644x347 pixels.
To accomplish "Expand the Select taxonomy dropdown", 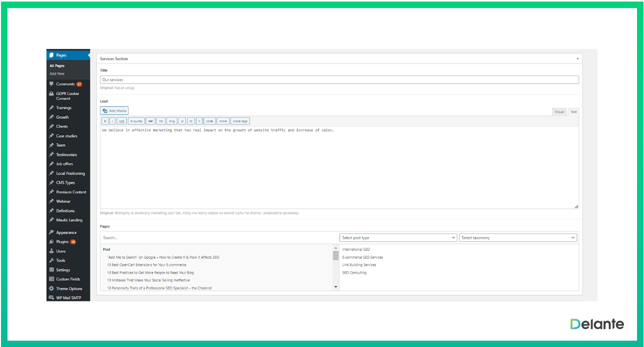I will [518, 238].
